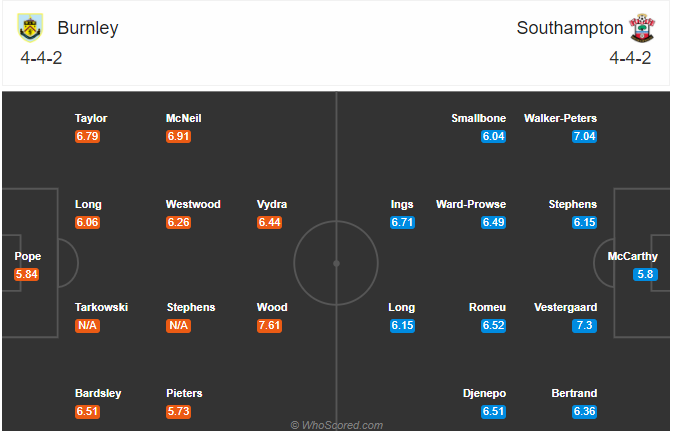This screenshot has height=431, width=673.
Task: Select Wood's 7.61 rating badge
Action: (x=270, y=325)
